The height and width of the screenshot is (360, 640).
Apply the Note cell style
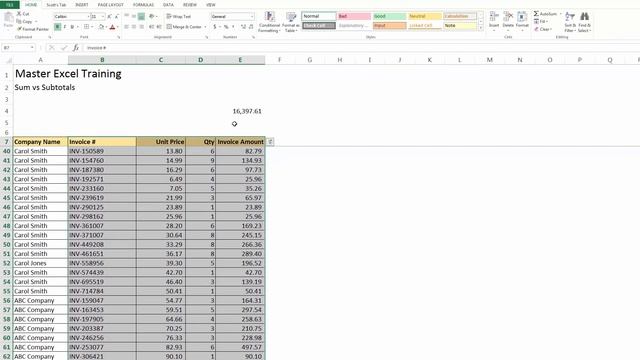tap(460, 25)
